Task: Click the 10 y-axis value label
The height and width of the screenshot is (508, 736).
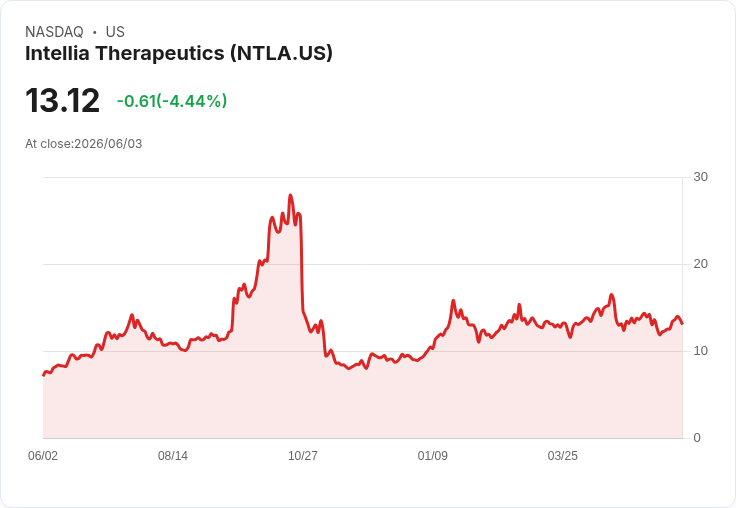Action: pyautogui.click(x=700, y=351)
